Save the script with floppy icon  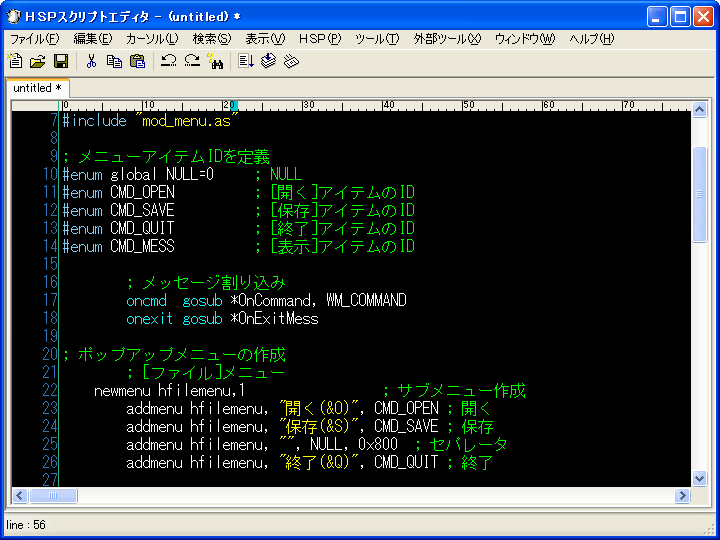click(61, 61)
